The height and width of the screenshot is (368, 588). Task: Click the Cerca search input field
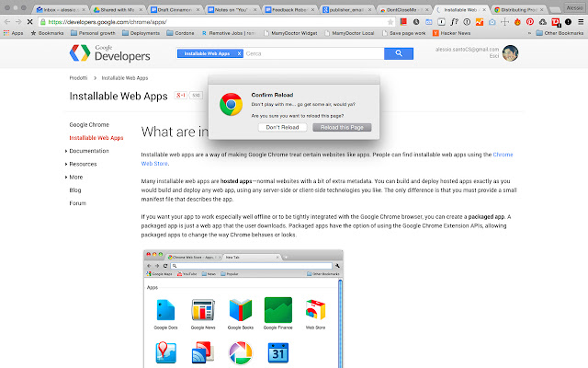314,53
